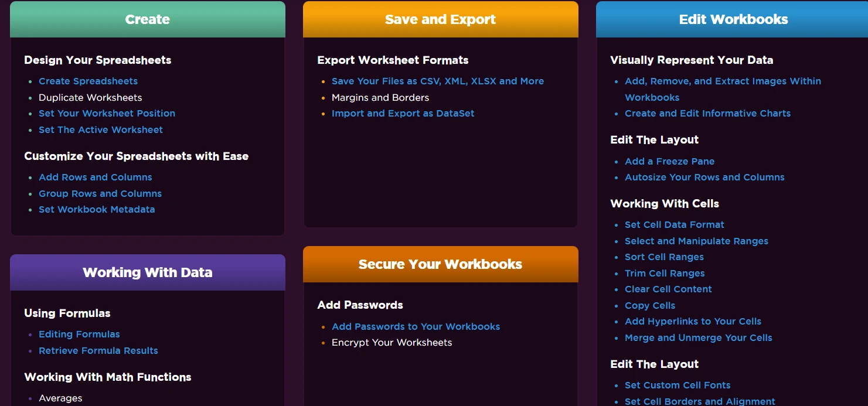Select Autosize Your Rows and Columns
The image size is (868, 406).
click(704, 178)
